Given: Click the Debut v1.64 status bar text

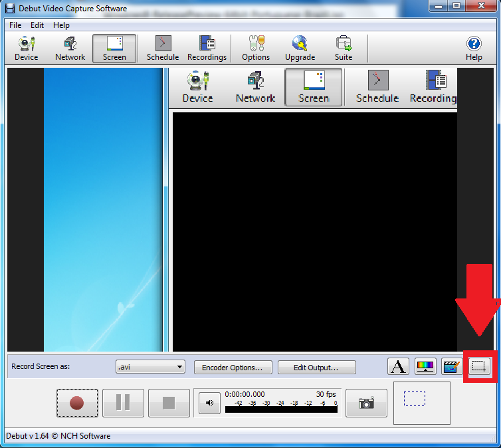Looking at the screenshot, I should click(58, 436).
